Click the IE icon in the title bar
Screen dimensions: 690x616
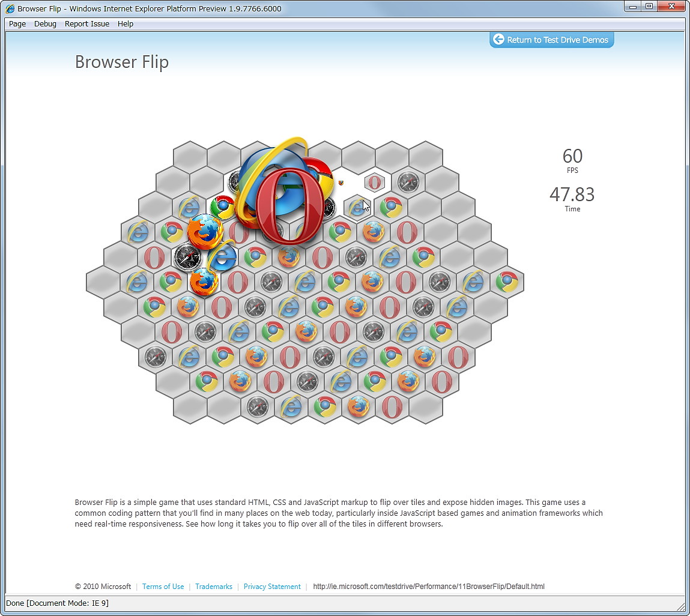(10, 8)
